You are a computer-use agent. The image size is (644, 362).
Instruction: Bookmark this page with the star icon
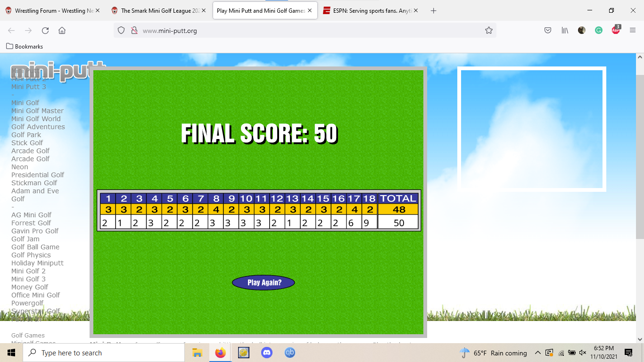click(489, 31)
